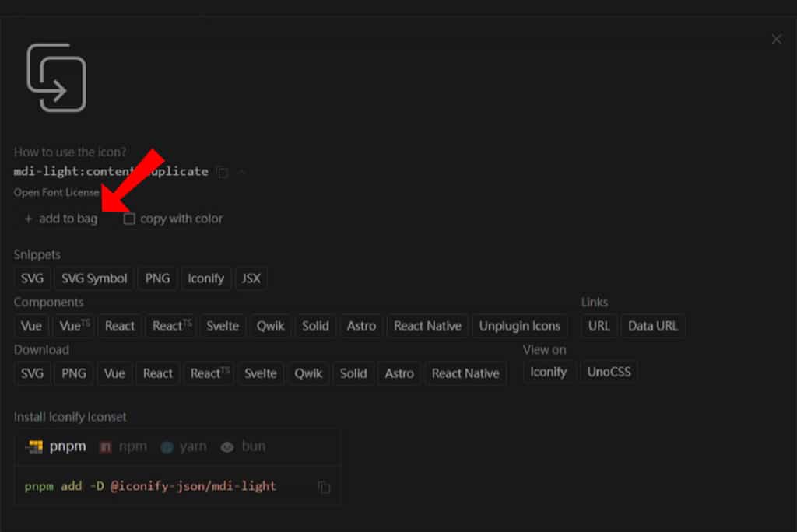Close the icon details panel

tap(776, 39)
